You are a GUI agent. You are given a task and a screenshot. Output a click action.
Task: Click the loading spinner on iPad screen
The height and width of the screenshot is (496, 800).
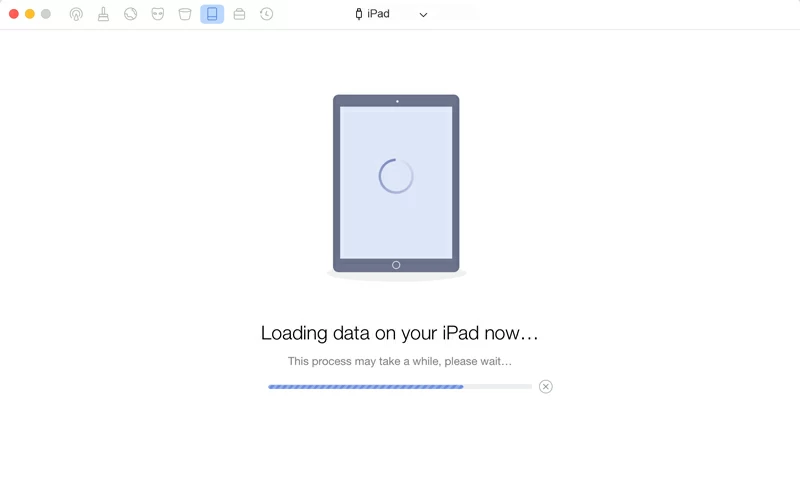click(x=396, y=176)
